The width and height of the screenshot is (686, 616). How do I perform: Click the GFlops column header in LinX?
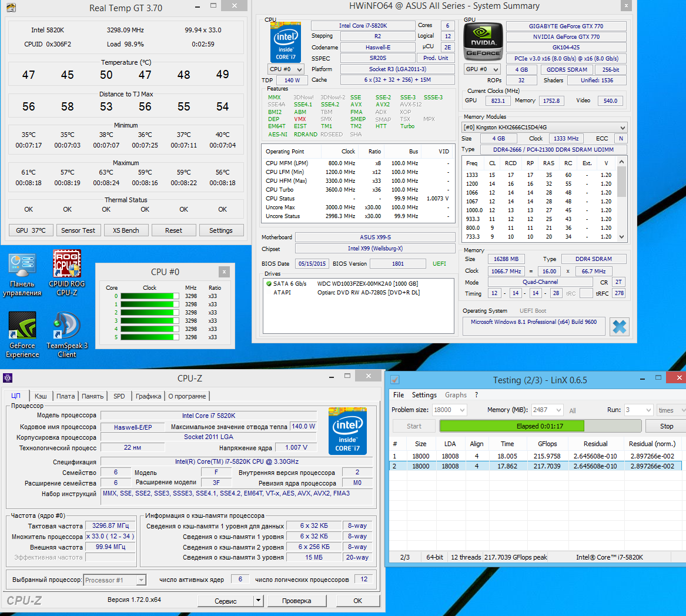click(547, 444)
